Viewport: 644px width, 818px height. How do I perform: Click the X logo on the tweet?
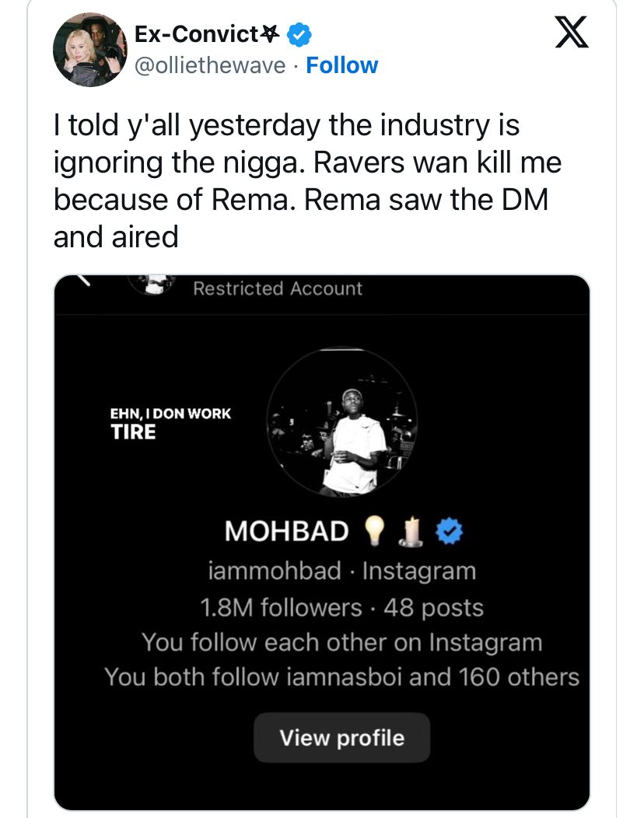coord(572,34)
